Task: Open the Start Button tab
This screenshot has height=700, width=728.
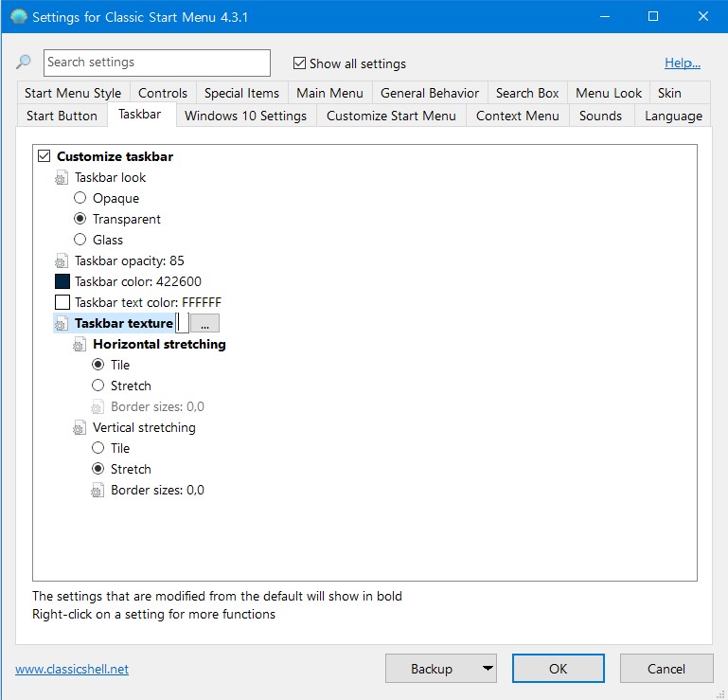Action: [x=62, y=116]
